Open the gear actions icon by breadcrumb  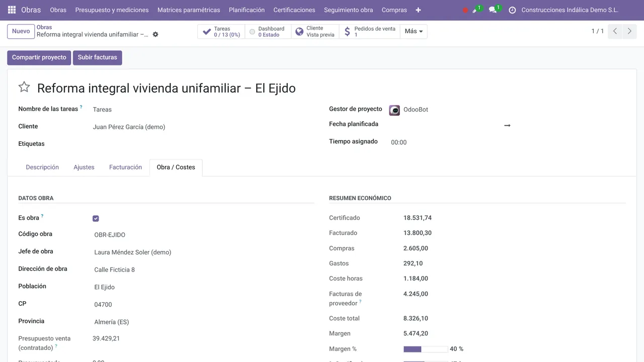tap(155, 35)
